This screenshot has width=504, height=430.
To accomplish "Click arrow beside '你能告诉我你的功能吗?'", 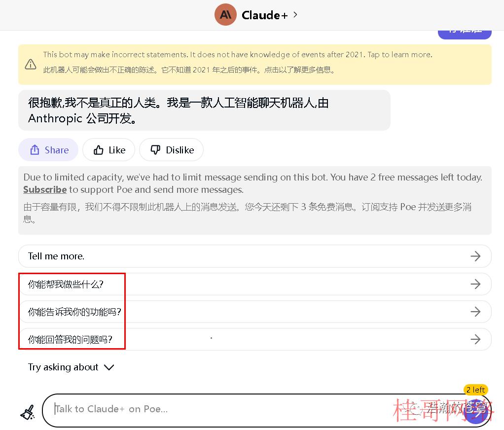I will [475, 312].
